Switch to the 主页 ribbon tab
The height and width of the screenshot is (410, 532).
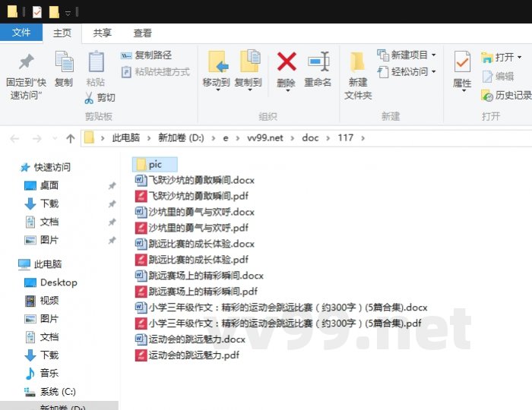[62, 33]
